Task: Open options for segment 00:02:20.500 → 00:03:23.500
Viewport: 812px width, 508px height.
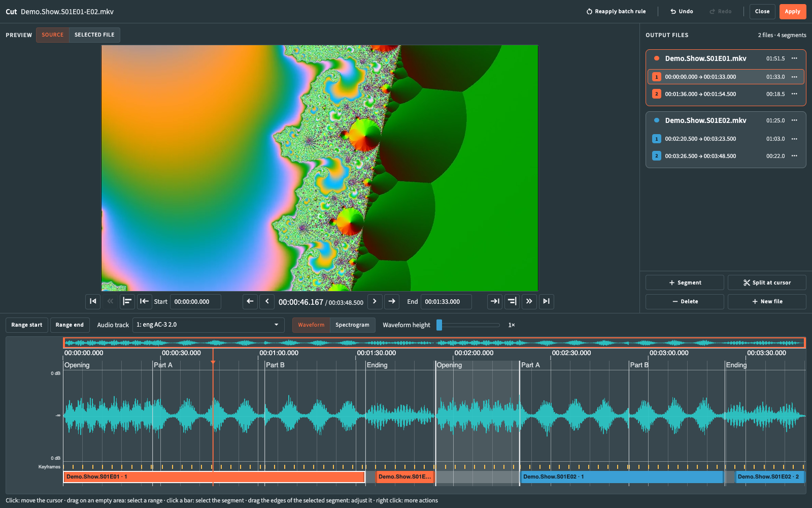Action: pos(794,139)
